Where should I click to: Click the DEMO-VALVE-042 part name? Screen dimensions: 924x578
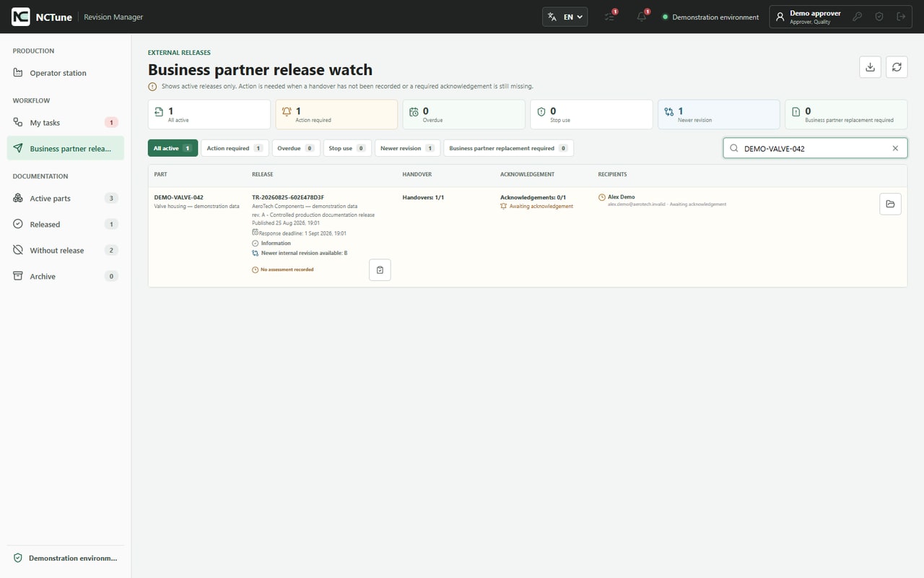[x=178, y=197]
